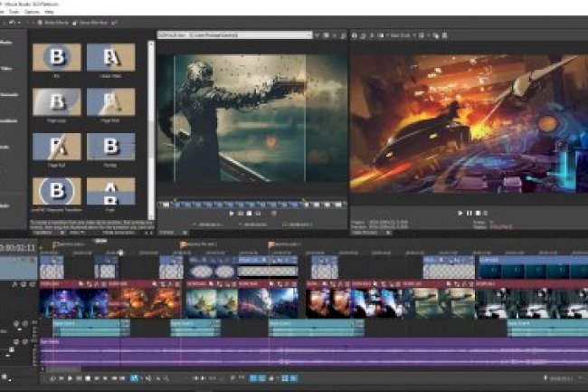Select the purple audio track waveform

pyautogui.click(x=314, y=351)
